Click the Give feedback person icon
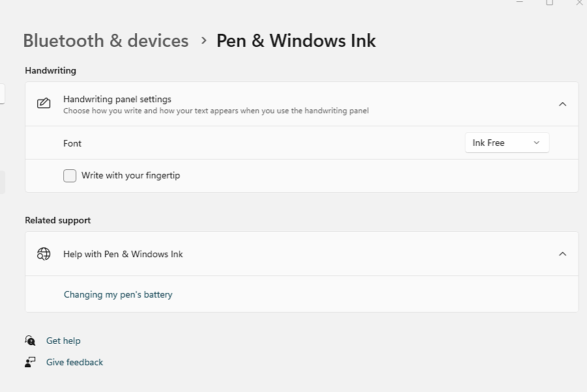Screen dimensions: 587x392 click(30, 362)
